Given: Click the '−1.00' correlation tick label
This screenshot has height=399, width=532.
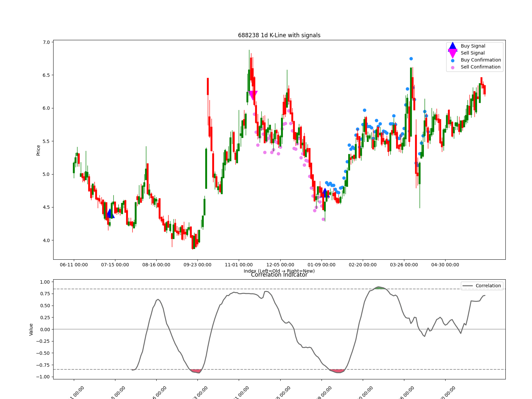Looking at the screenshot, I should 43,377.
